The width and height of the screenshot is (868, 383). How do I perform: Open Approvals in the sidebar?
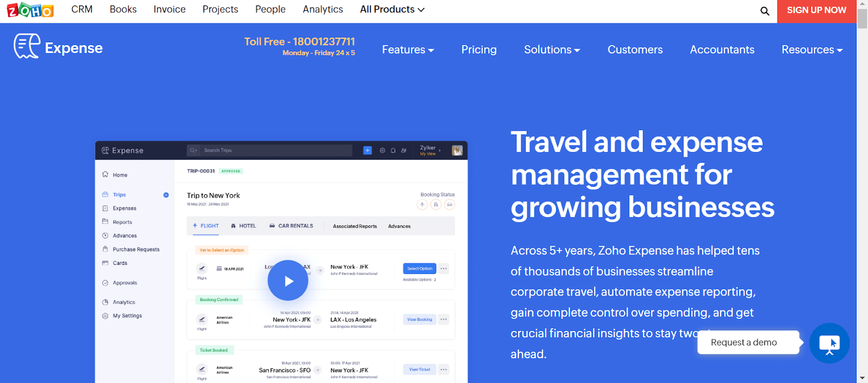point(125,283)
